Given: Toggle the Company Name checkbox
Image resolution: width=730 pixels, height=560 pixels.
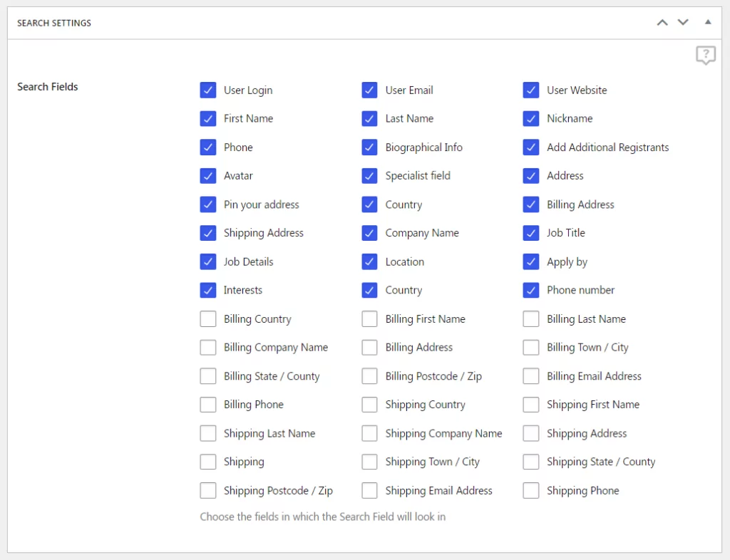Looking at the screenshot, I should click(370, 233).
